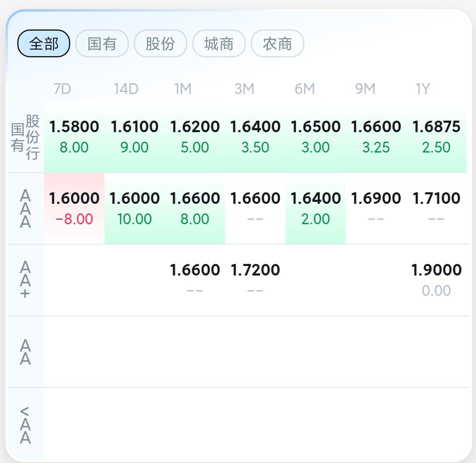Switch to the 股份 filter tab
The image size is (476, 463).
(160, 43)
